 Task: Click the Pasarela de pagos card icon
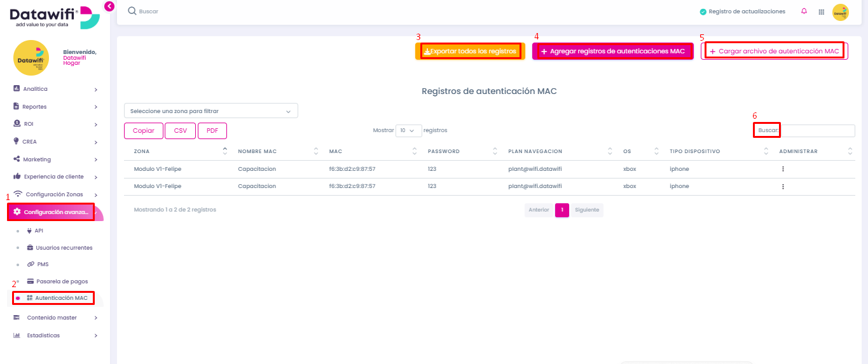(31, 281)
